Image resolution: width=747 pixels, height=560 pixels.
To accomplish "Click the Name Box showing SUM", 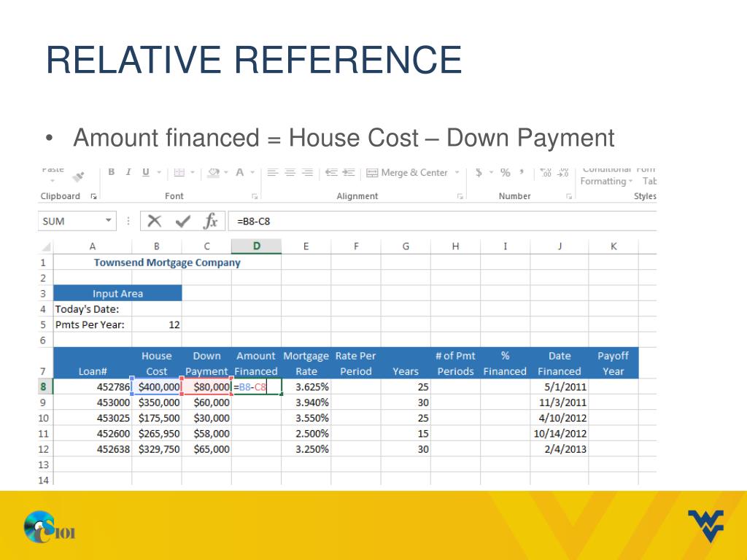I will point(71,221).
